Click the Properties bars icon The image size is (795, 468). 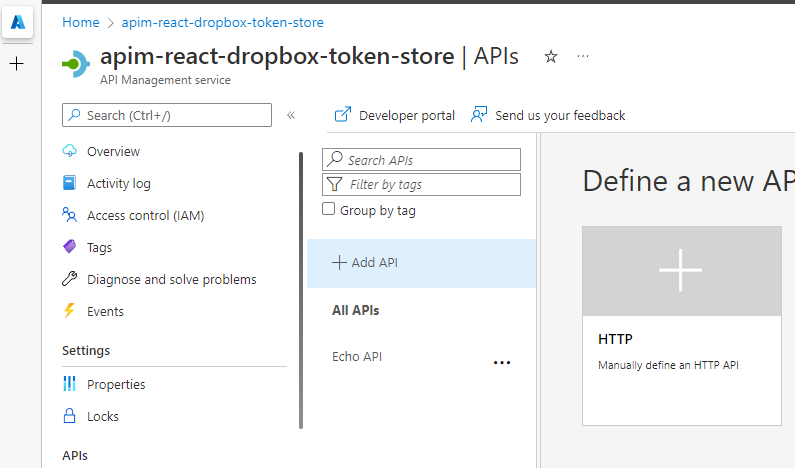69,383
